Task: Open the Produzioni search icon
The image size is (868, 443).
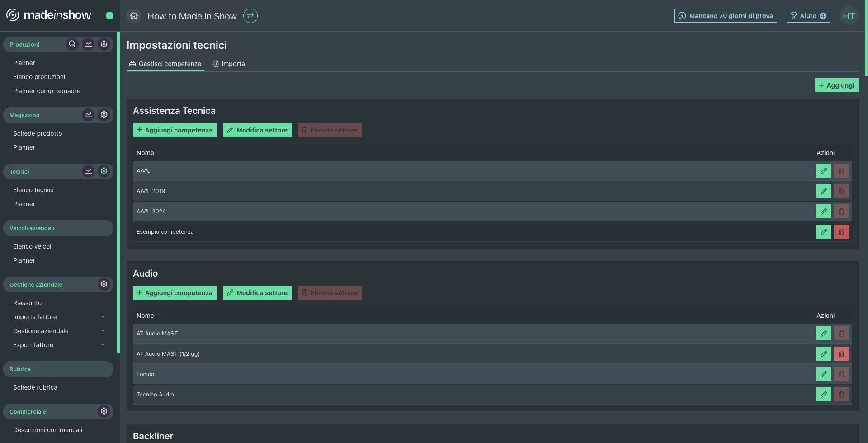Action: (72, 44)
